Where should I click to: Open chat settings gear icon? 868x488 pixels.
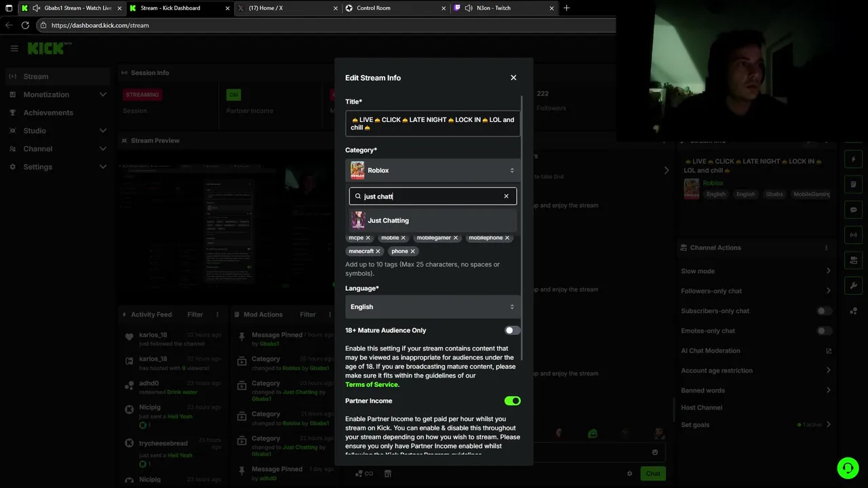(x=629, y=473)
